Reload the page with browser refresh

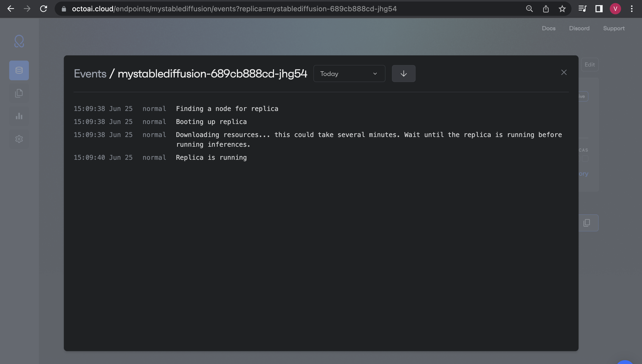point(44,9)
